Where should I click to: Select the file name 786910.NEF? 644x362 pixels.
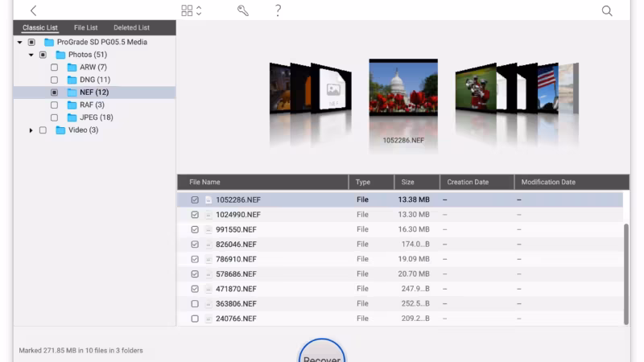click(236, 259)
